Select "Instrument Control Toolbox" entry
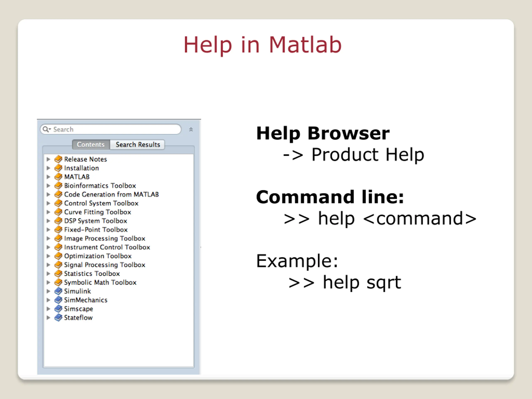Image resolution: width=532 pixels, height=399 pixels. 107,247
